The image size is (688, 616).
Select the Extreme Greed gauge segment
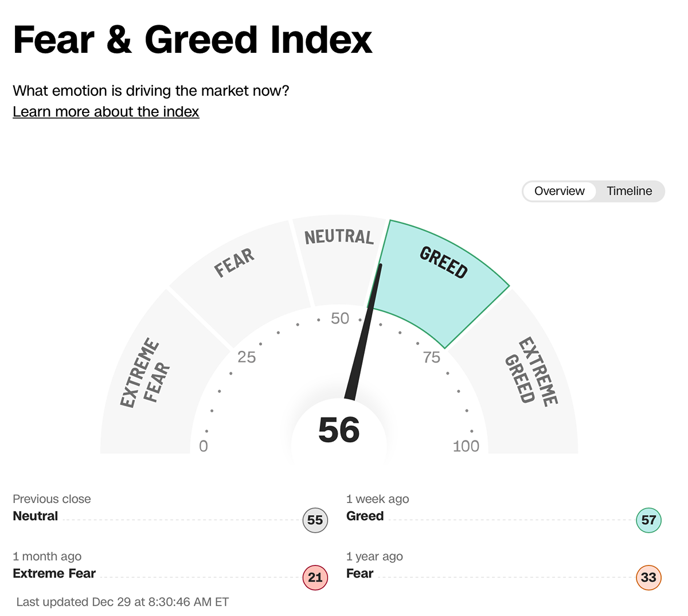click(530, 373)
